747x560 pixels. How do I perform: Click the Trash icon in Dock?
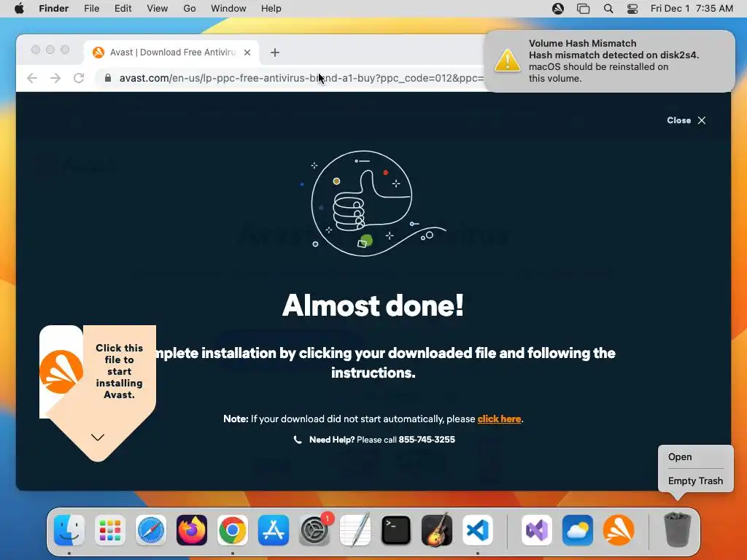(x=677, y=530)
